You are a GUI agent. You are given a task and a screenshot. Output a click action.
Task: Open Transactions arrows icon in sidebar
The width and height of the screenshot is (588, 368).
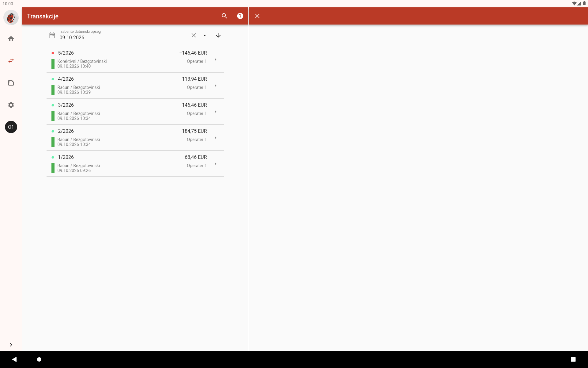[11, 61]
